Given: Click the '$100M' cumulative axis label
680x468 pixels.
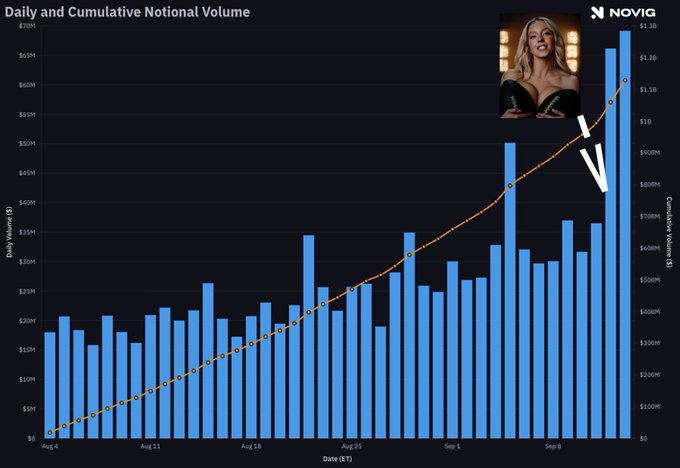Looking at the screenshot, I should pyautogui.click(x=650, y=406).
